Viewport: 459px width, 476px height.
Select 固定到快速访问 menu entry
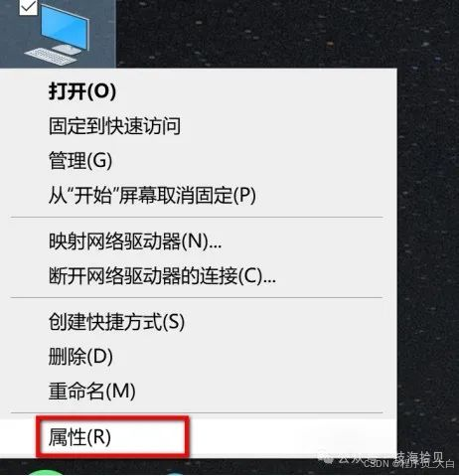[114, 126]
